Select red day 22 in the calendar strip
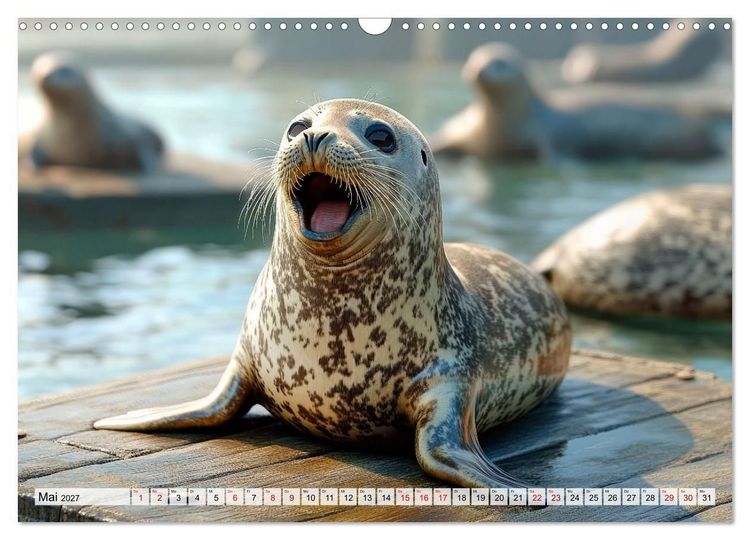The height and width of the screenshot is (540, 750). 537,497
